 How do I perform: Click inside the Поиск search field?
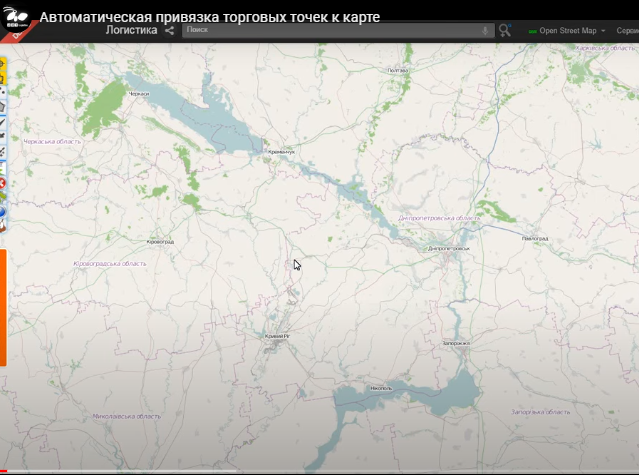332,30
